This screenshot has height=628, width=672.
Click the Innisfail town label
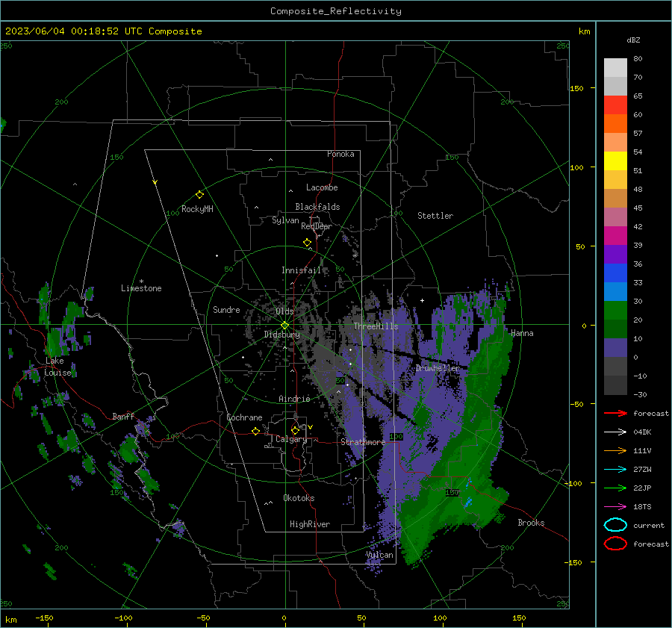[x=301, y=270]
